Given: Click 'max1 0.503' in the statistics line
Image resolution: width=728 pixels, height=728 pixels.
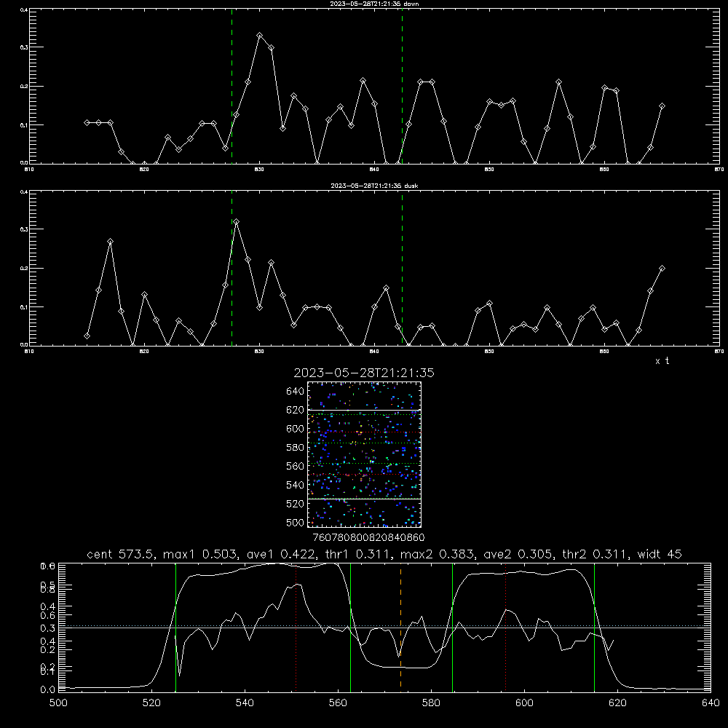Looking at the screenshot, I should (201, 554).
